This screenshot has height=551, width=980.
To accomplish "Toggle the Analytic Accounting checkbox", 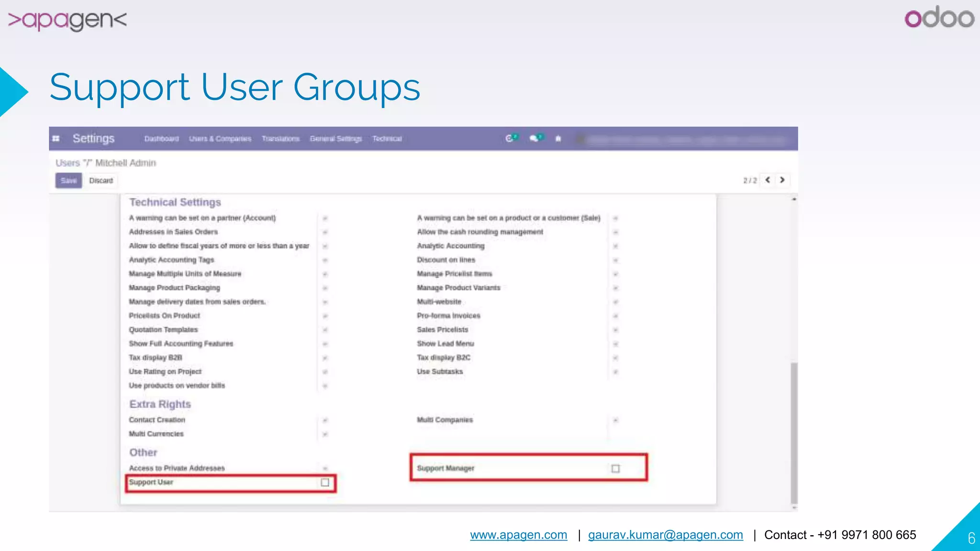I will point(615,246).
